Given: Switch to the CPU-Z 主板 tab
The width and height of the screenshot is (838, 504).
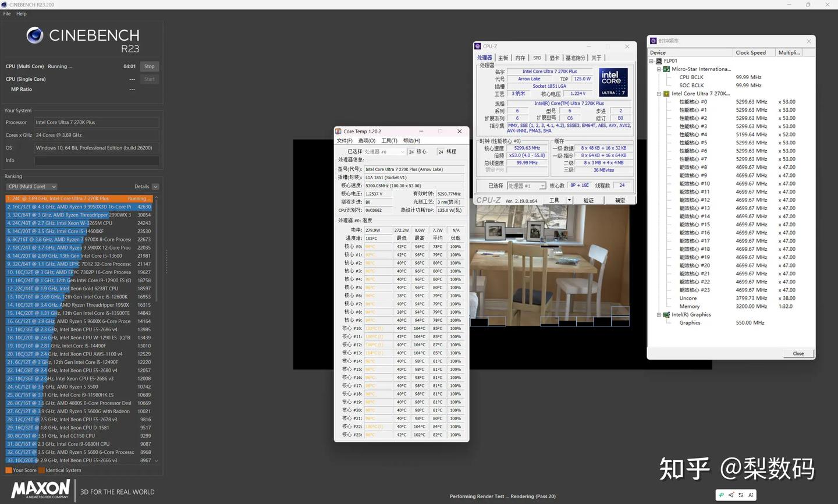Looking at the screenshot, I should (x=503, y=58).
